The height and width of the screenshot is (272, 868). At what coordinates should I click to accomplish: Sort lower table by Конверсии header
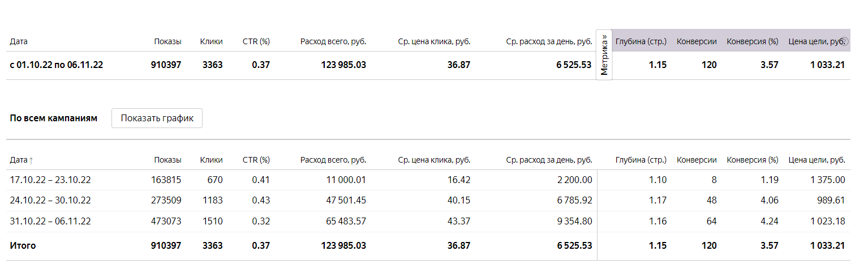pos(697,160)
